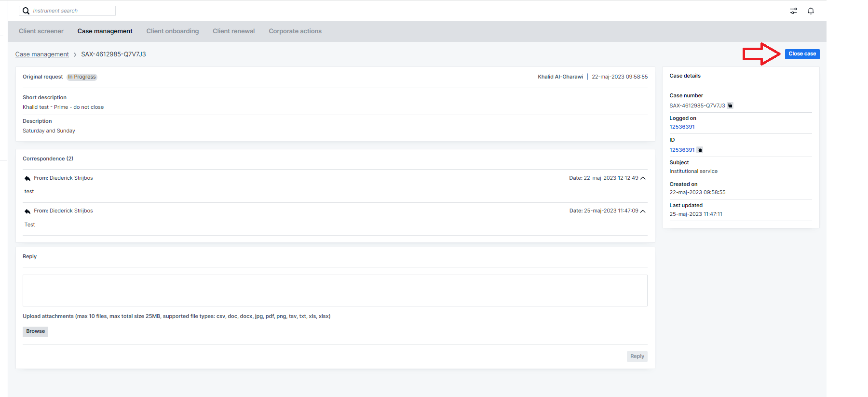Switch to Client screener tab

(x=41, y=31)
